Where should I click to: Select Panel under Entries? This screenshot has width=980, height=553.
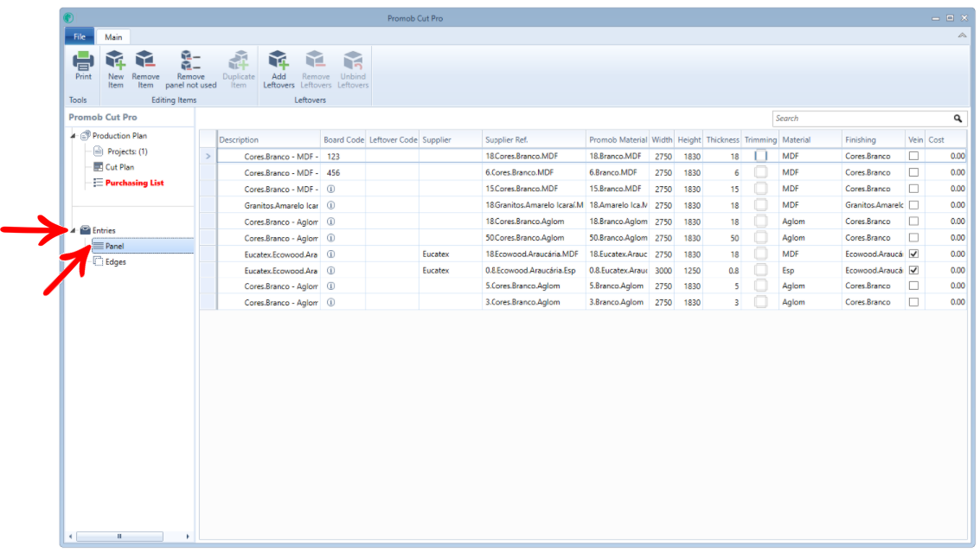coord(114,246)
